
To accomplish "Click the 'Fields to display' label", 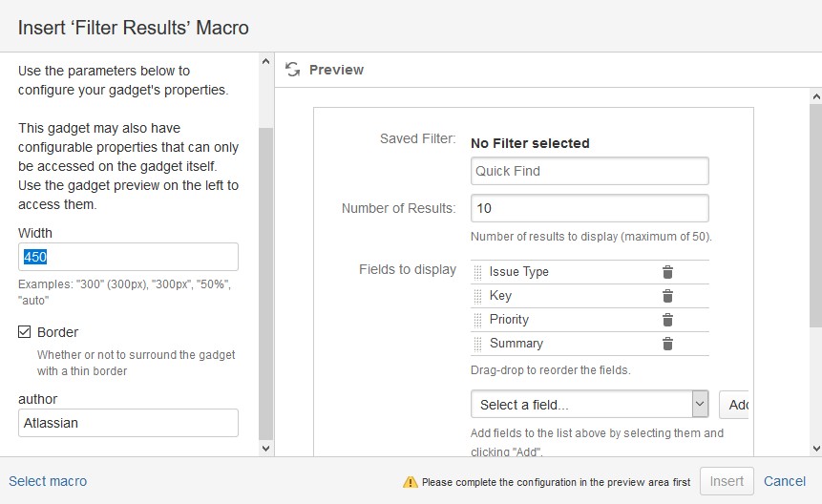I will click(408, 269).
